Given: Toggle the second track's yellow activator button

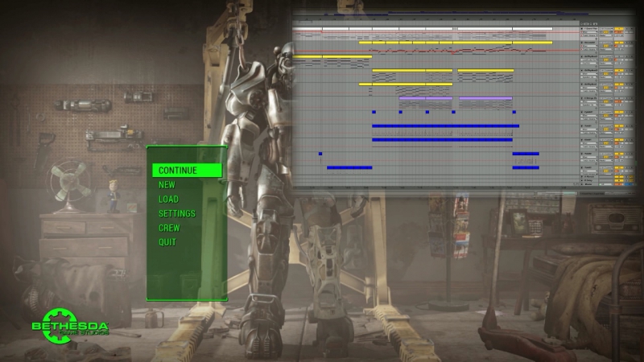Looking at the screenshot, I should 619,43.
